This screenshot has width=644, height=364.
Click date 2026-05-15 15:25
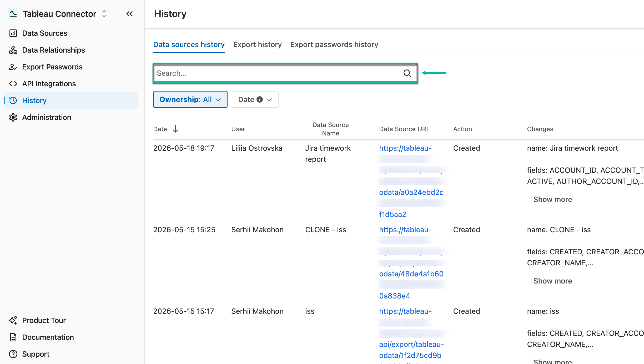pos(184,230)
